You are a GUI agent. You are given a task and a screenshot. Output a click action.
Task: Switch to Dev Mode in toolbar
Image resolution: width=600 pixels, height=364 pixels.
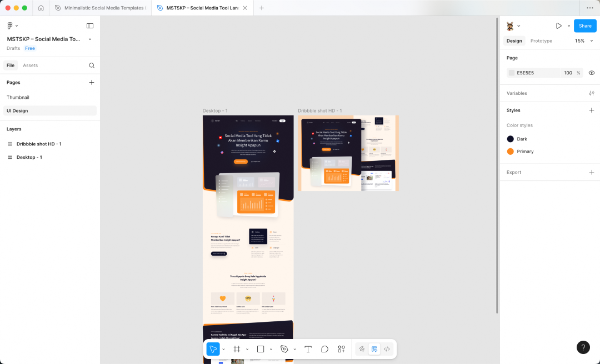387,348
